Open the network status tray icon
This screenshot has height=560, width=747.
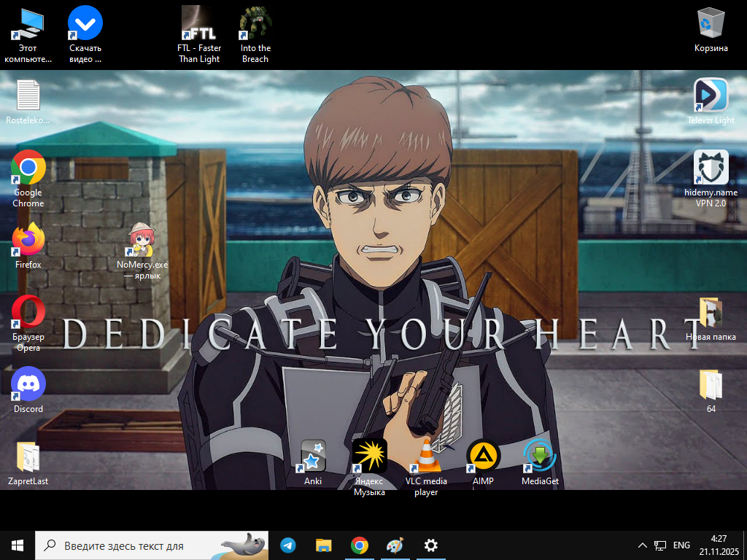click(659, 545)
